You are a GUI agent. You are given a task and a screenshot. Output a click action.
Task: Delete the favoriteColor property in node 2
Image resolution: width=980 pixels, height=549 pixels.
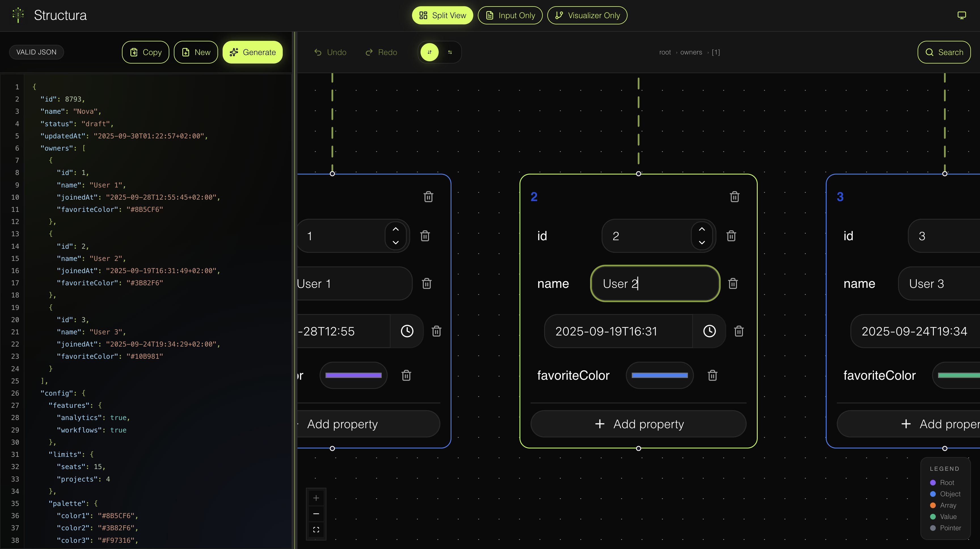(x=712, y=375)
